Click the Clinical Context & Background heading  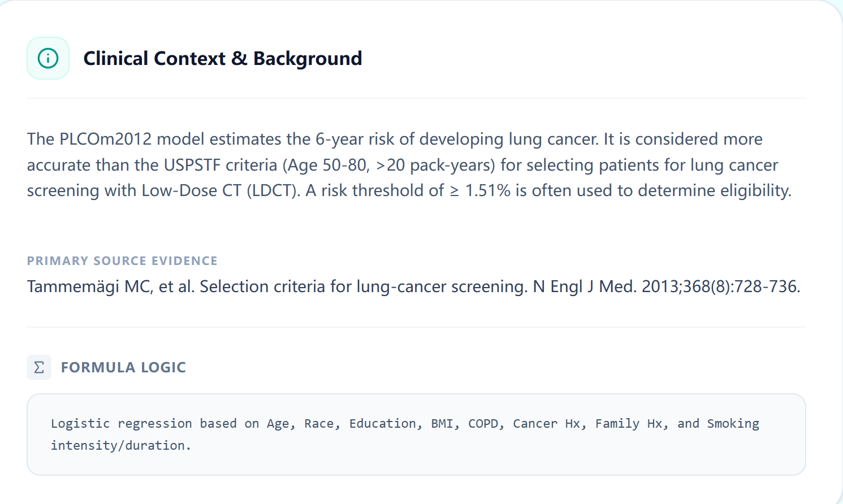[222, 58]
